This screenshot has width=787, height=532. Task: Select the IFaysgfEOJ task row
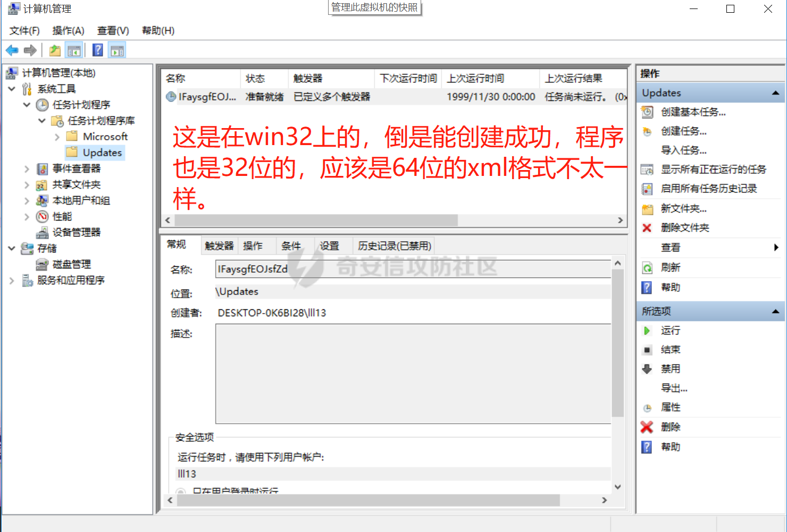tap(207, 97)
